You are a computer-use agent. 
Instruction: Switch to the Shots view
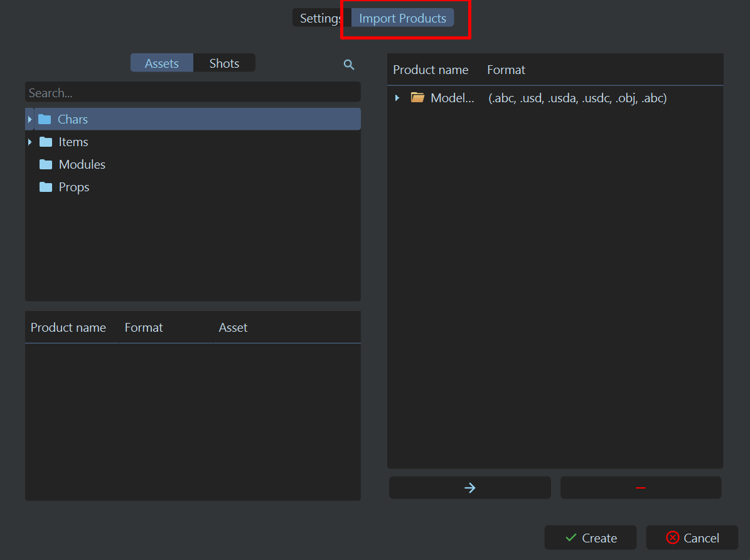click(x=224, y=63)
